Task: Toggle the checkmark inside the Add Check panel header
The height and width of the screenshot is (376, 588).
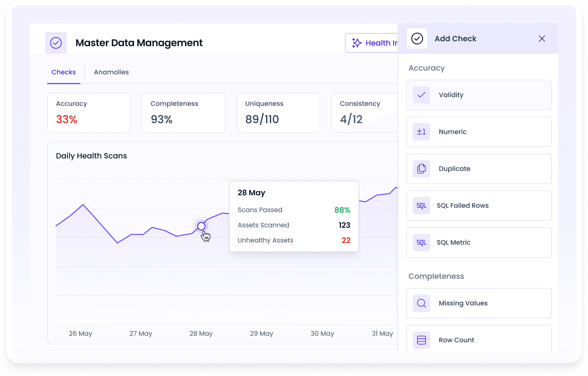Action: pos(417,39)
